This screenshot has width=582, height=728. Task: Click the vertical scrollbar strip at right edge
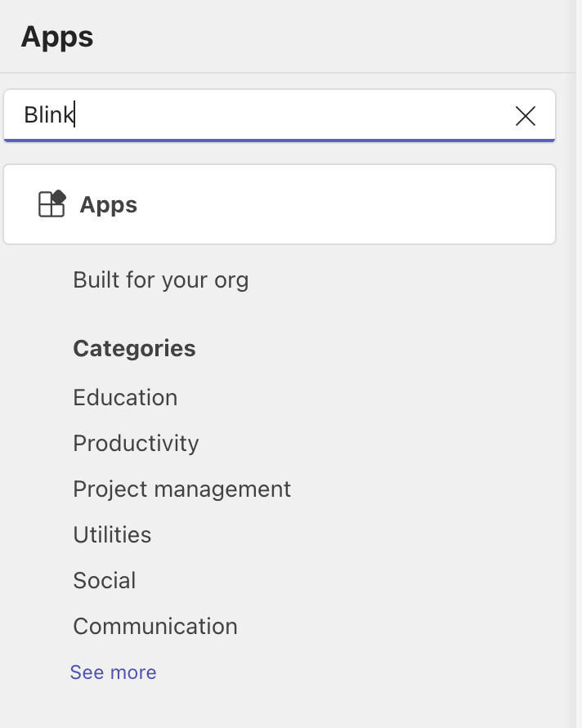coord(579,364)
